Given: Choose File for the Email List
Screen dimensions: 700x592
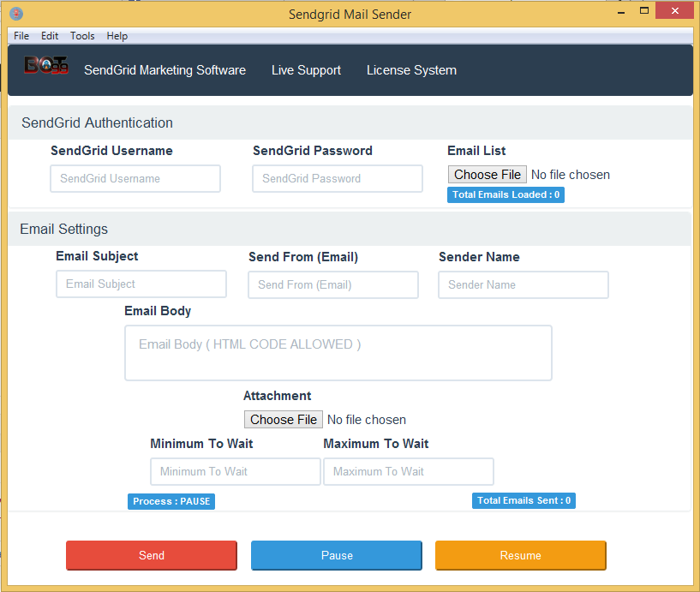Looking at the screenshot, I should 488,175.
